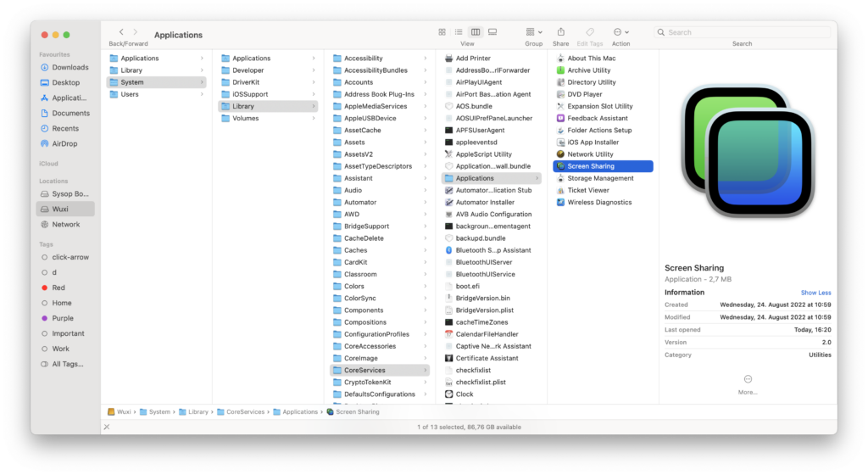Image resolution: width=868 pixels, height=475 pixels.
Task: Select About This Mac app
Action: tap(603, 59)
